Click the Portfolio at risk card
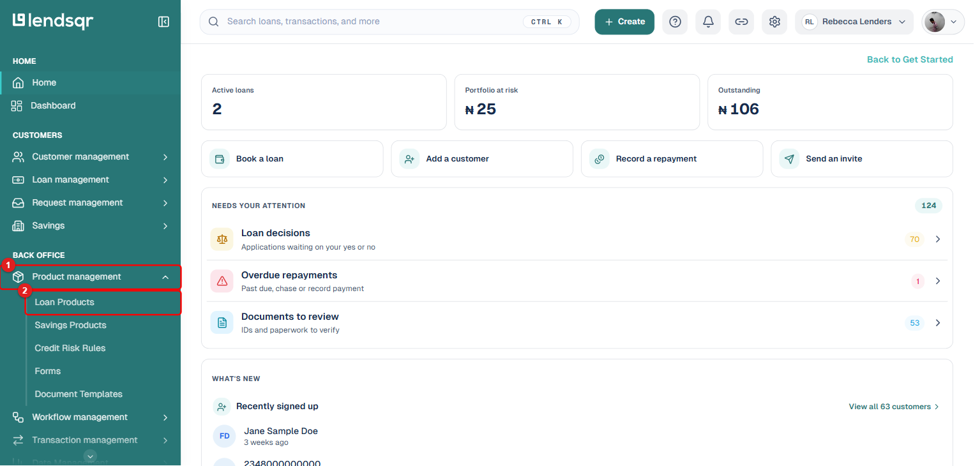This screenshot has height=466, width=980. [577, 102]
